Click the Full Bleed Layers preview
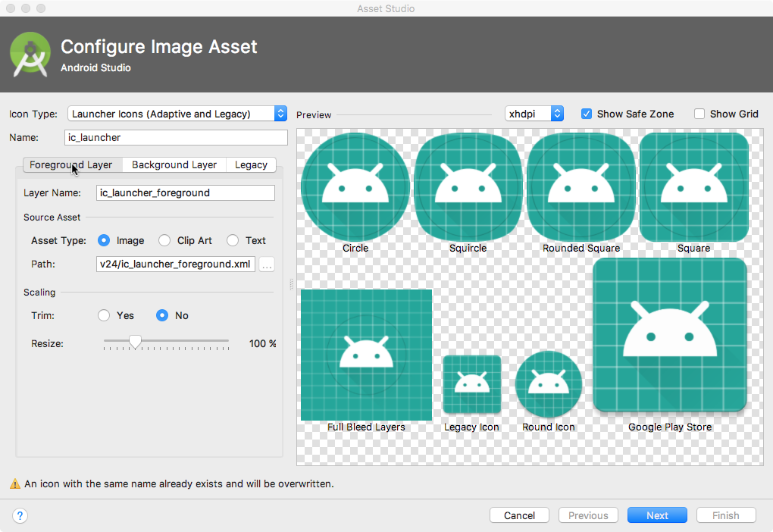 (x=367, y=355)
